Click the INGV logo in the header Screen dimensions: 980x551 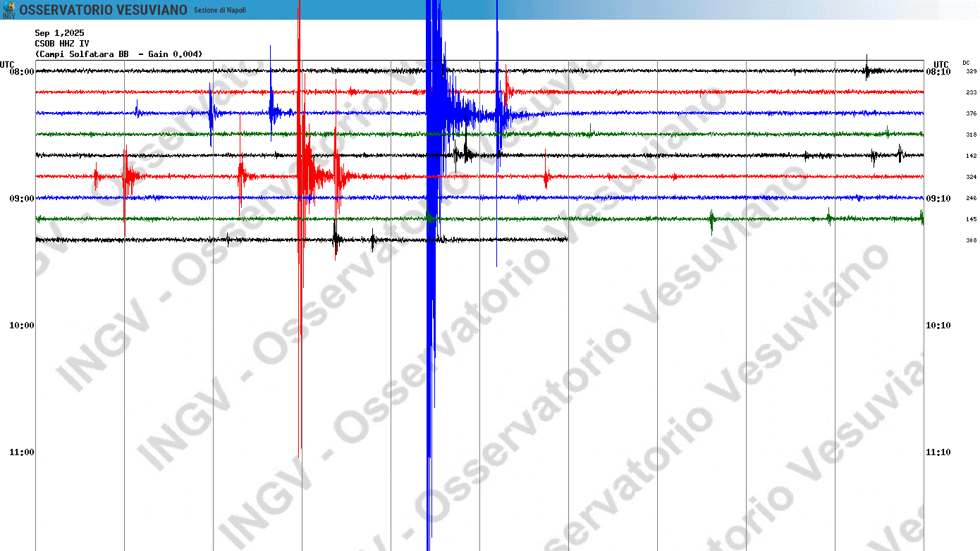click(8, 9)
